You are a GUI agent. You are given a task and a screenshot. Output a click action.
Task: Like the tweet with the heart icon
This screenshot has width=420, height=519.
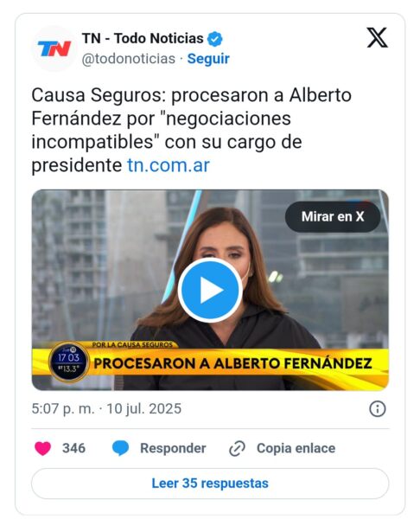43,448
